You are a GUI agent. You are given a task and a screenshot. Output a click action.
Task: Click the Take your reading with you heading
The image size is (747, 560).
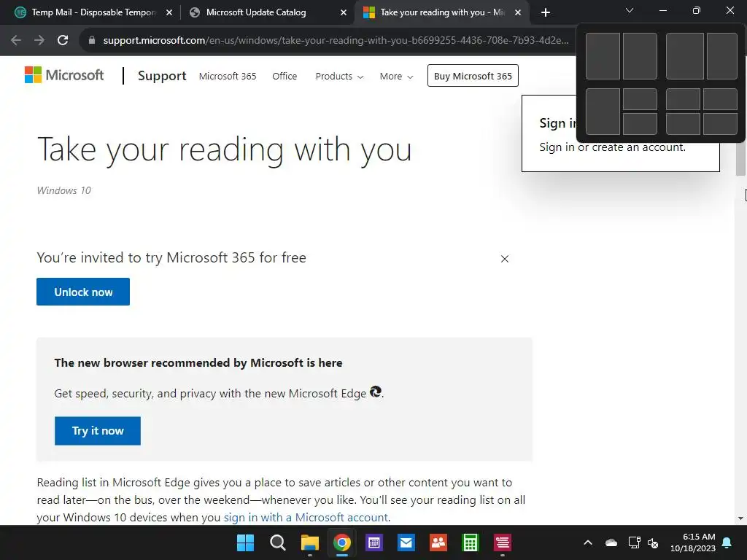pyautogui.click(x=225, y=149)
